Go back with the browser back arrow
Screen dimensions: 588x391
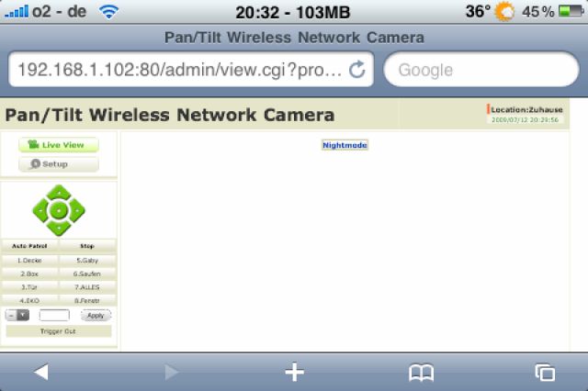coord(40,373)
